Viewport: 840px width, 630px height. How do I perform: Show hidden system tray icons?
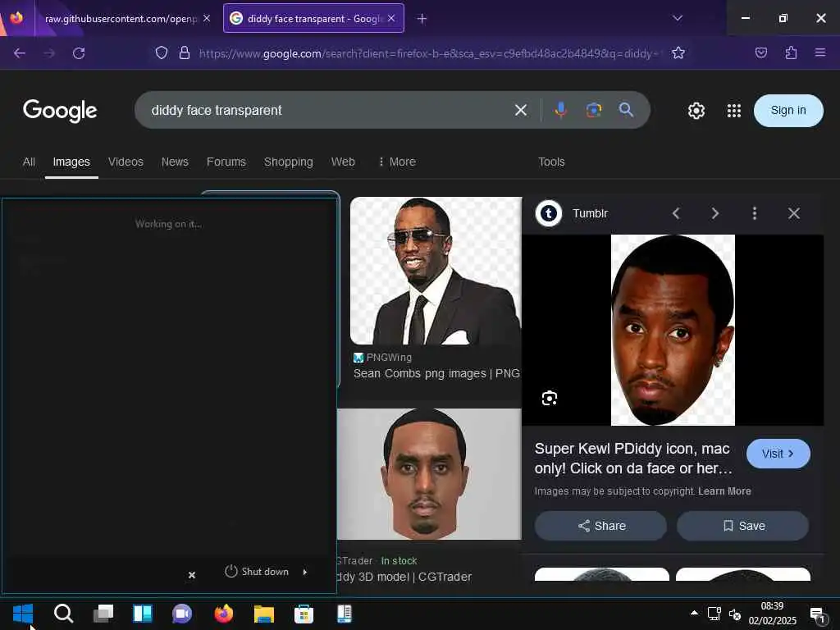tap(694, 613)
